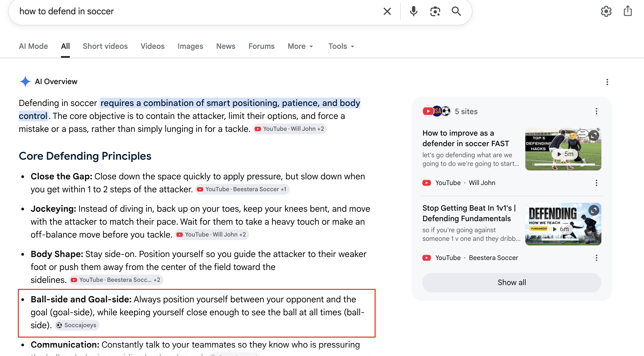Expand the More search filters dropdown
This screenshot has width=644, height=356.
pyautogui.click(x=300, y=46)
